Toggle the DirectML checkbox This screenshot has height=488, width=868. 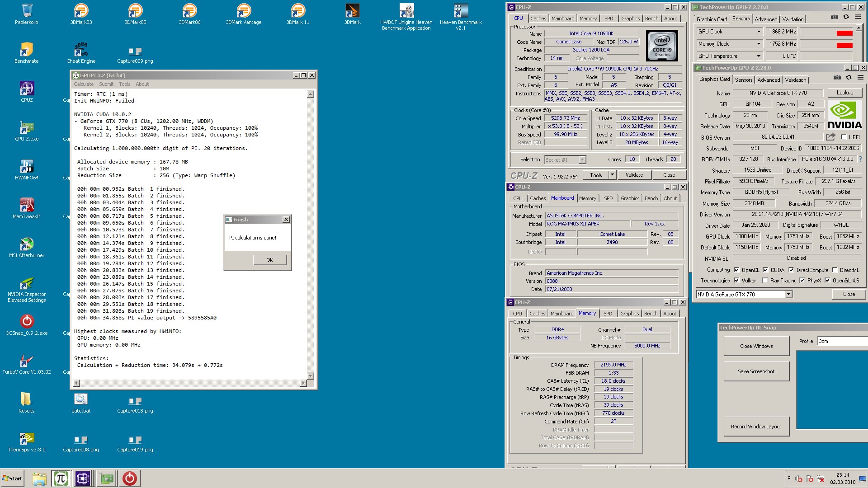(835, 270)
